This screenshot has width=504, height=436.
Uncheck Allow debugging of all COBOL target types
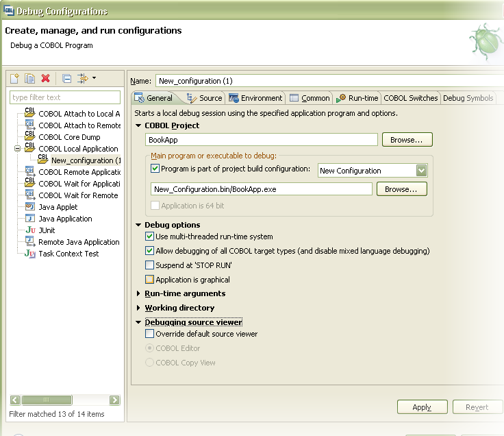click(x=149, y=251)
